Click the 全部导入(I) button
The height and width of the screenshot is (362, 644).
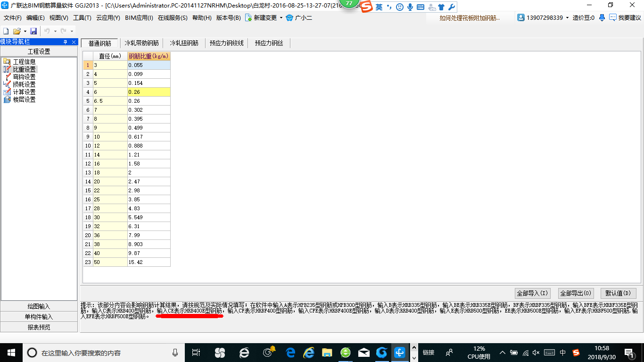click(532, 293)
